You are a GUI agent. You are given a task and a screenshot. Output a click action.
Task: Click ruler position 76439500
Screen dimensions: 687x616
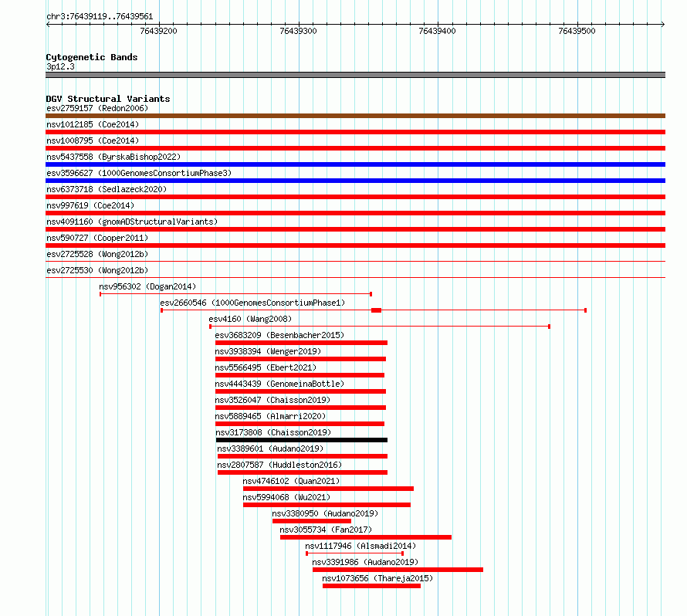point(577,31)
